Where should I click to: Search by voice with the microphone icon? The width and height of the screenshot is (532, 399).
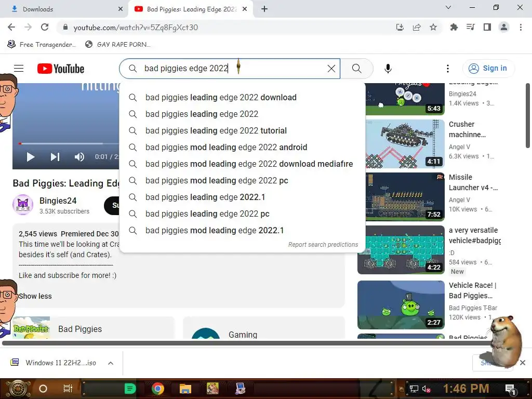click(x=388, y=69)
